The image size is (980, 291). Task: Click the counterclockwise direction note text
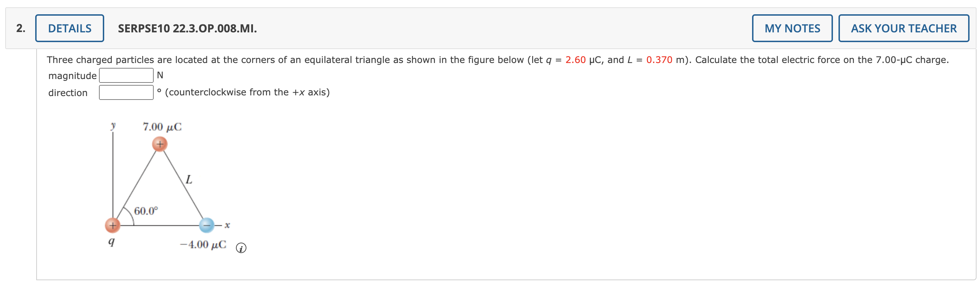pyautogui.click(x=247, y=92)
